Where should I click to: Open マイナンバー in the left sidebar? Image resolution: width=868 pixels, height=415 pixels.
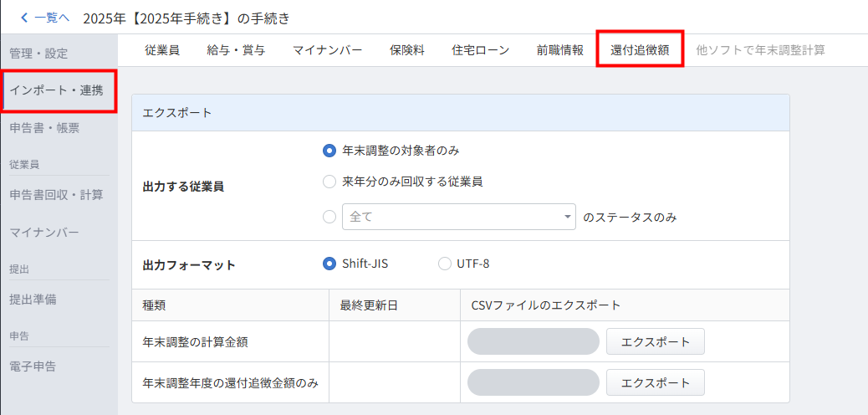[x=44, y=232]
